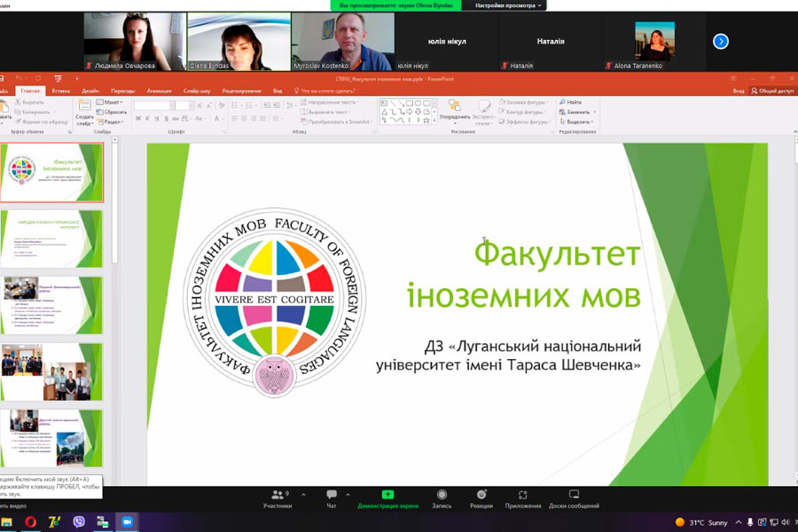Switch to Анимация ribbon tab

point(159,90)
